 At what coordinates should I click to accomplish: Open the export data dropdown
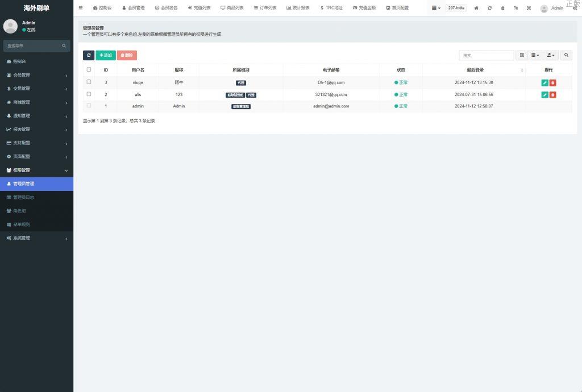click(550, 55)
